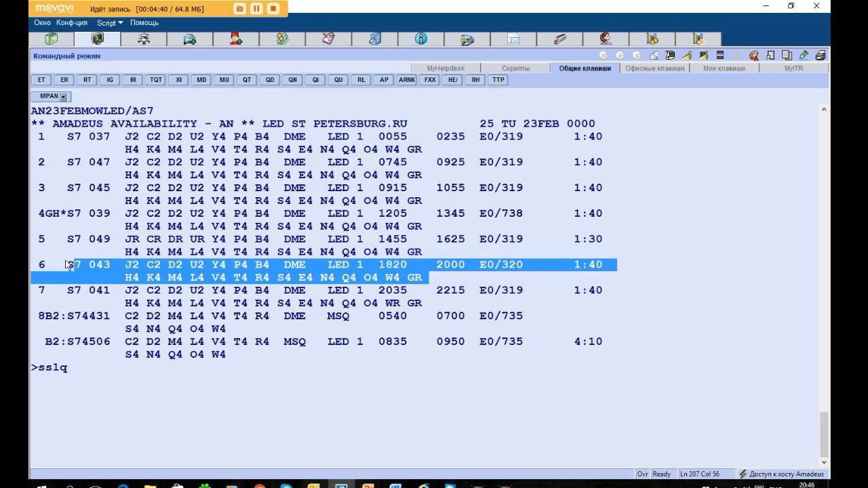Screen dimensions: 868x488
Task: Open the red passenger profile module icon
Action: coord(236,39)
